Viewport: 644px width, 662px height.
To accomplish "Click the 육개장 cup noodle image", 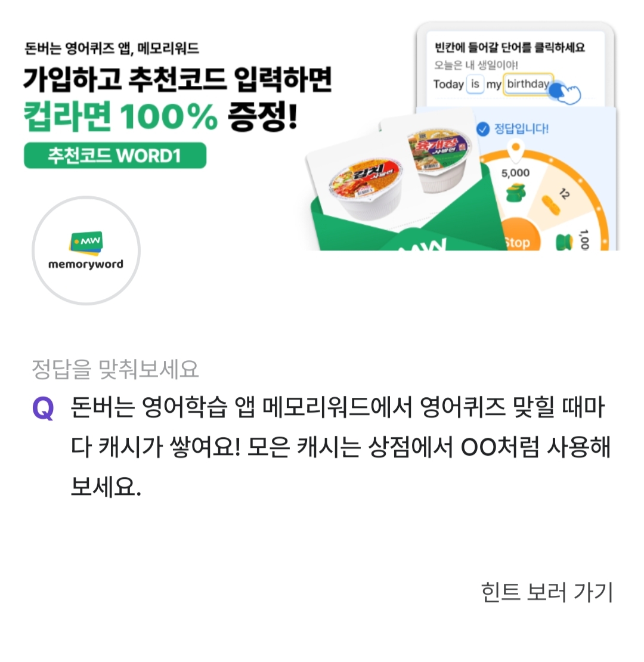I will pyautogui.click(x=439, y=160).
